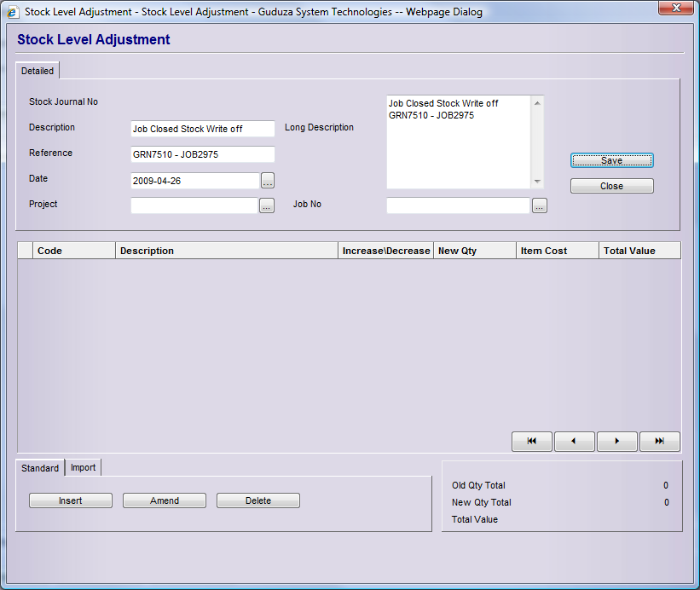The height and width of the screenshot is (590, 700).
Task: Focus the Reference input field
Action: 202,154
